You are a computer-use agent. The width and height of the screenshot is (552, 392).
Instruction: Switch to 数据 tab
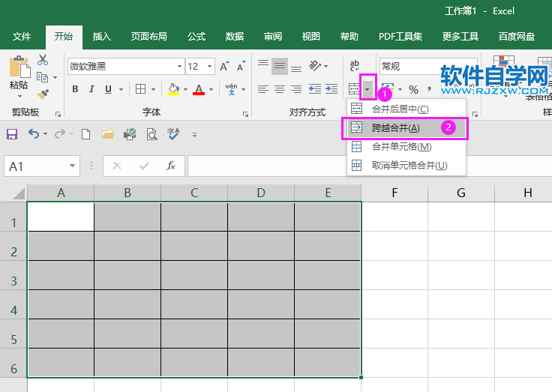click(235, 37)
